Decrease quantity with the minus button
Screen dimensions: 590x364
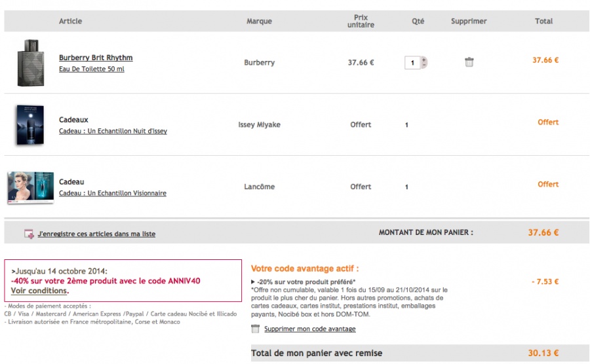[424, 65]
